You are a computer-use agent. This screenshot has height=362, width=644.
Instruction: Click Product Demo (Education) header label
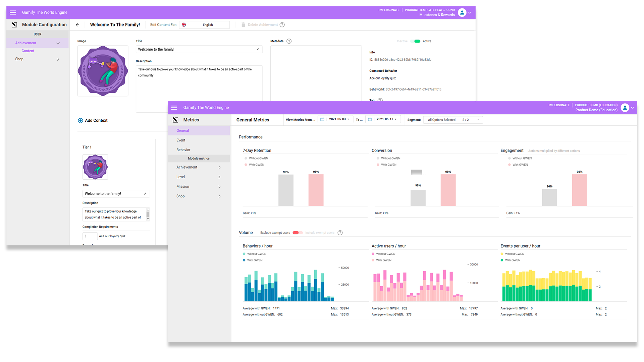pos(596,110)
